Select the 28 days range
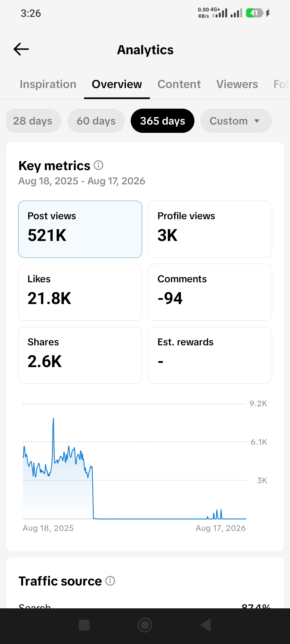 coord(33,121)
